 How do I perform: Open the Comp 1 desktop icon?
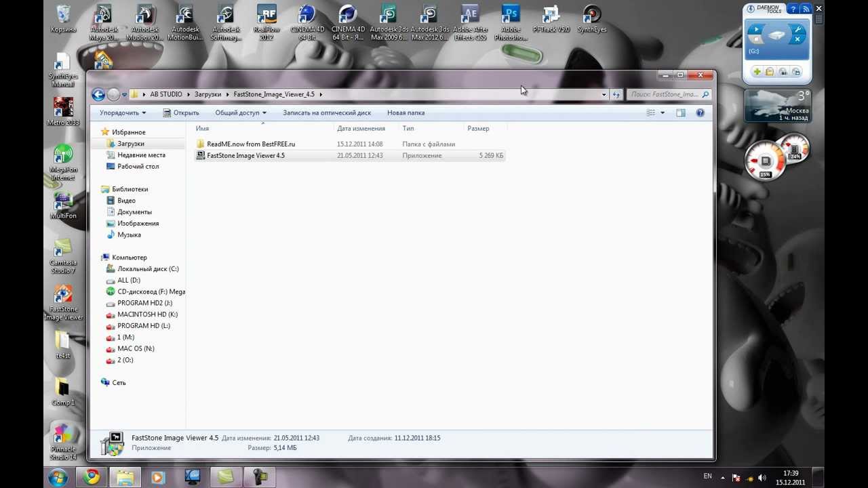click(x=63, y=392)
